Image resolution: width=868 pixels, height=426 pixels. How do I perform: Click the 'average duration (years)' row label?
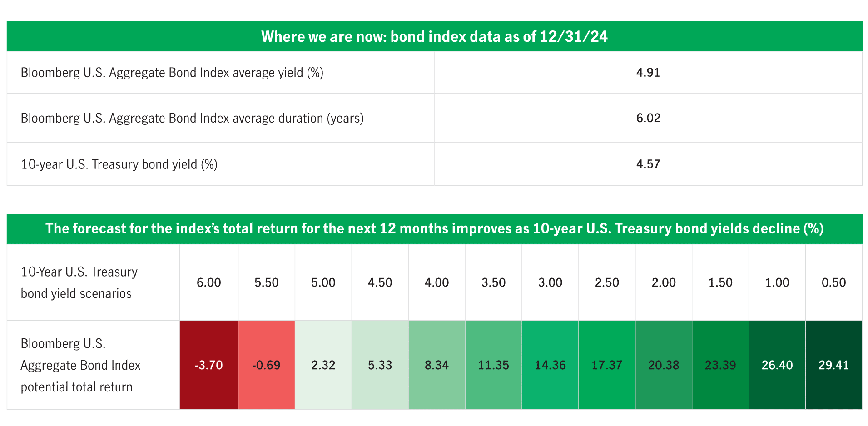pos(192,118)
